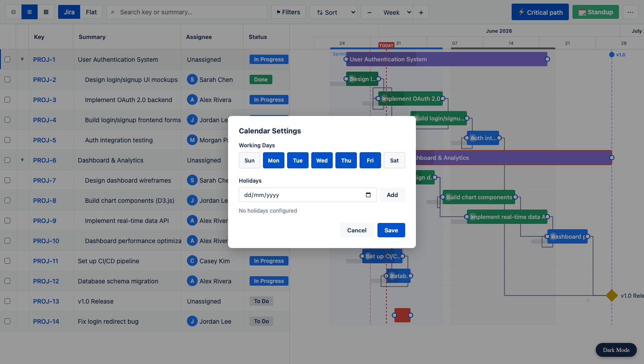
Task: Click the v1.0 milestone marker dot
Action: (x=612, y=55)
